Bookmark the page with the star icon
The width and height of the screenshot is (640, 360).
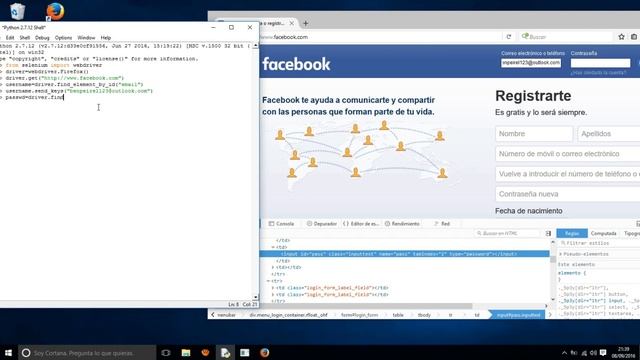click(x=621, y=37)
